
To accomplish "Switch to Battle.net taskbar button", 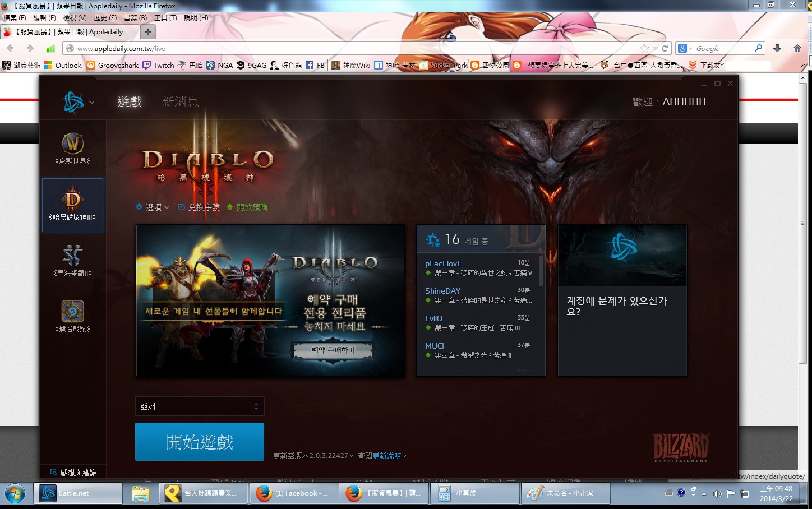I will pos(78,493).
